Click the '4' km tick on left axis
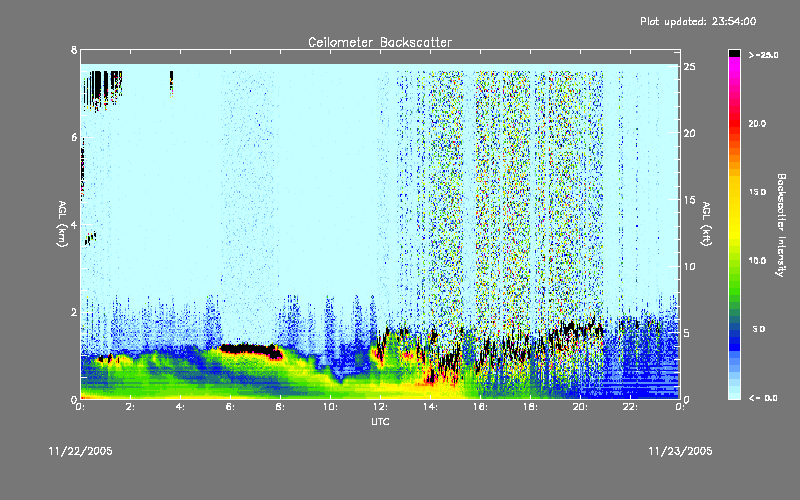This screenshot has height=500, width=800. pyautogui.click(x=74, y=224)
